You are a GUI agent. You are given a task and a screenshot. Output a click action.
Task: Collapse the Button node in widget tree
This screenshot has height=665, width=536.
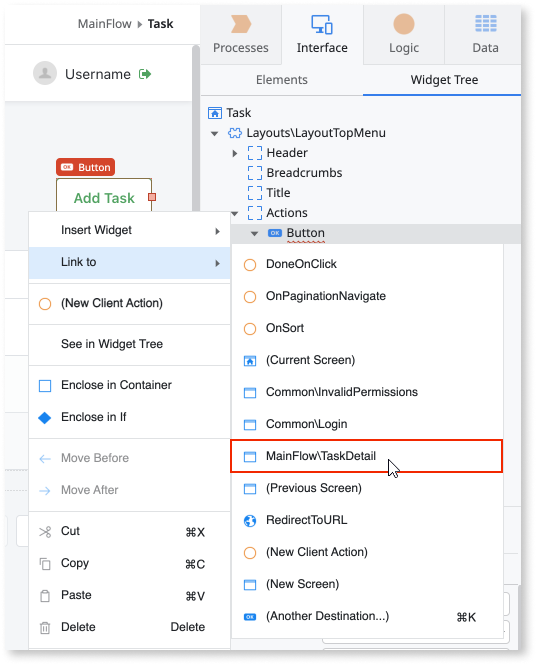click(254, 233)
